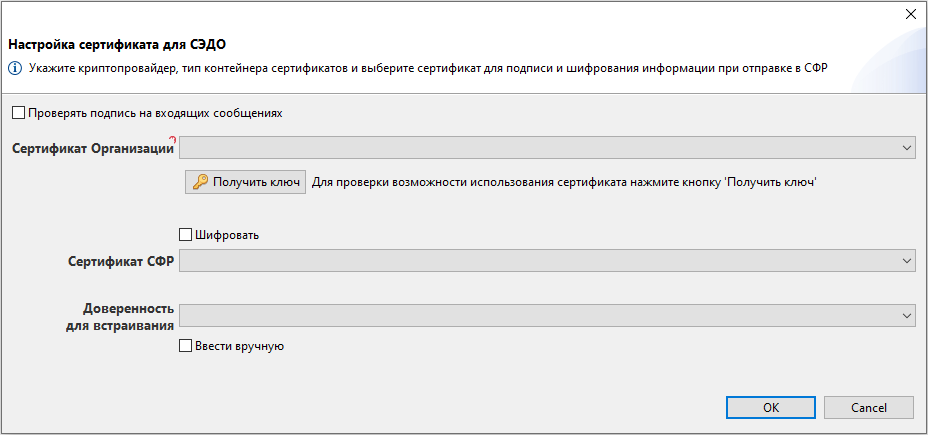Tick the Шифровать checkbox

tap(185, 235)
